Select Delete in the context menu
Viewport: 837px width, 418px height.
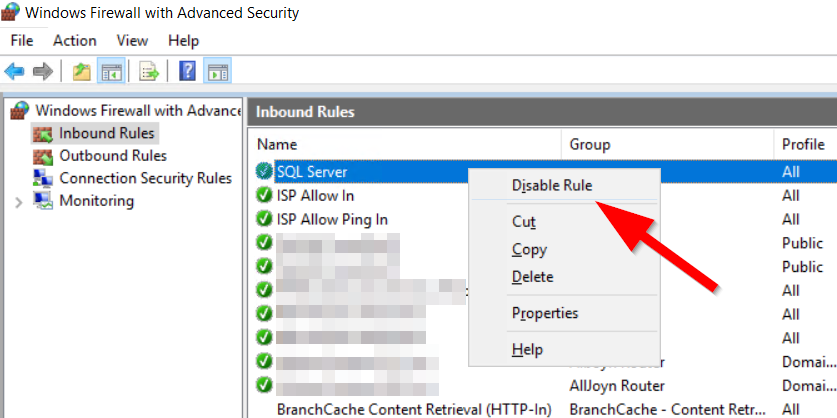point(533,277)
